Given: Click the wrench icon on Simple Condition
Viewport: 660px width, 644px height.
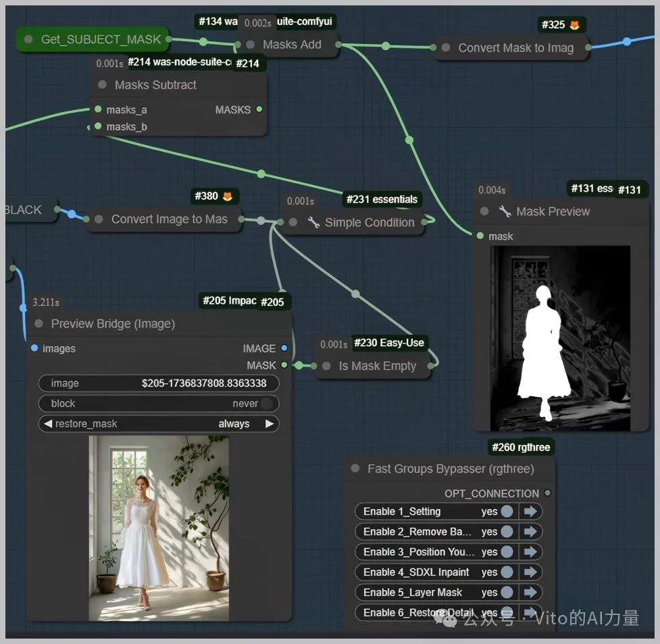Looking at the screenshot, I should coord(313,222).
